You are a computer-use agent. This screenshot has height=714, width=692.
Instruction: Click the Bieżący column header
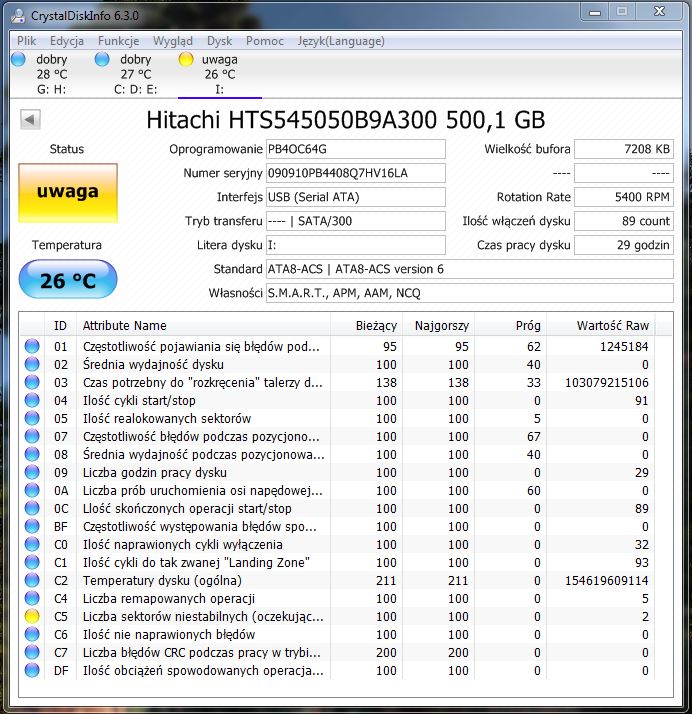tap(366, 326)
